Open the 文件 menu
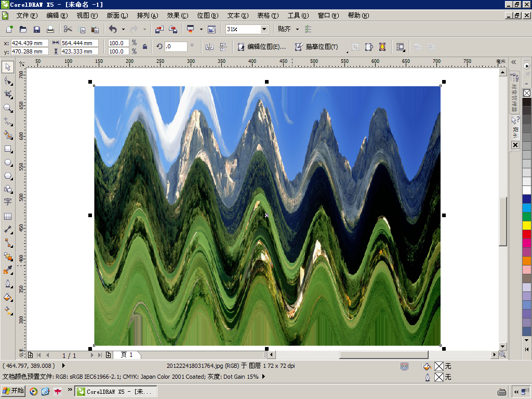This screenshot has width=532, height=399. tap(27, 16)
